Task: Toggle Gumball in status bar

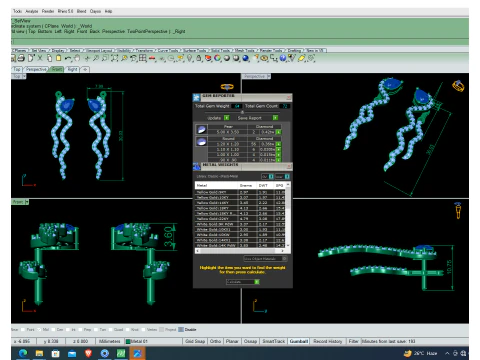Action: (x=298, y=341)
